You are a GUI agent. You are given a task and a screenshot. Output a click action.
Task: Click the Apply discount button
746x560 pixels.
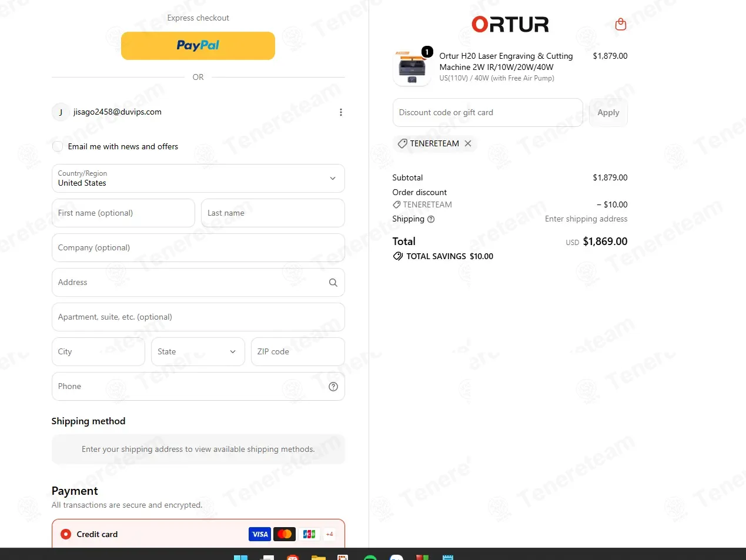pyautogui.click(x=608, y=112)
